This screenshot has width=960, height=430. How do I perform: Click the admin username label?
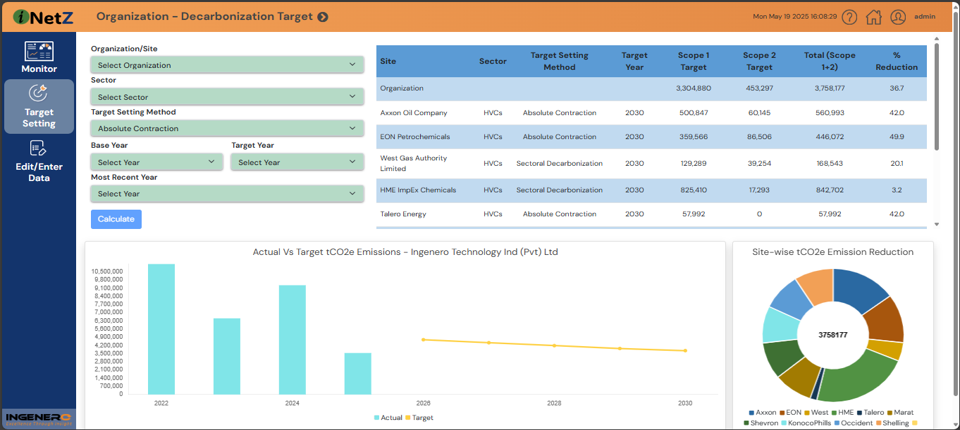[925, 17]
